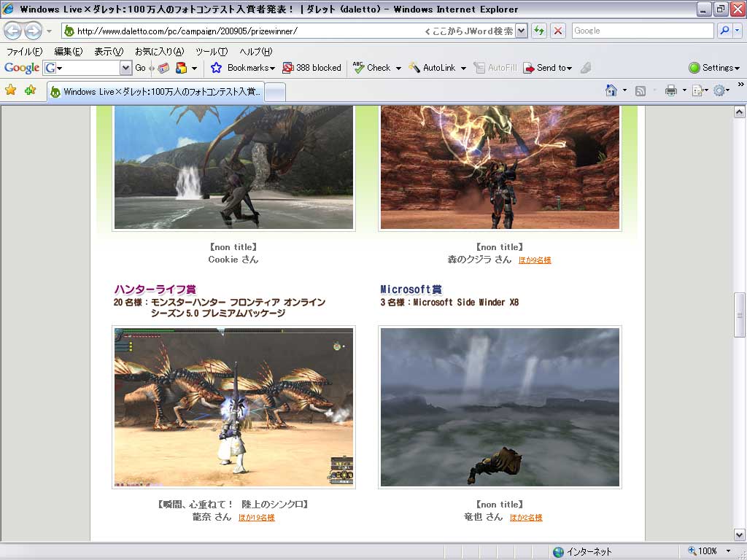The width and height of the screenshot is (747, 560).
Task: Click the RSS feeds icon
Action: (x=640, y=90)
